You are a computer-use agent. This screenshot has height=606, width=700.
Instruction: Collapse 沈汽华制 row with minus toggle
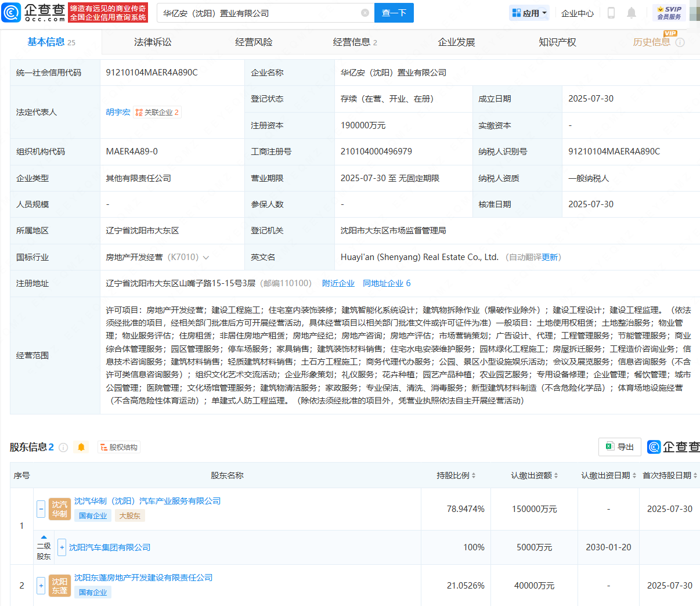point(41,509)
